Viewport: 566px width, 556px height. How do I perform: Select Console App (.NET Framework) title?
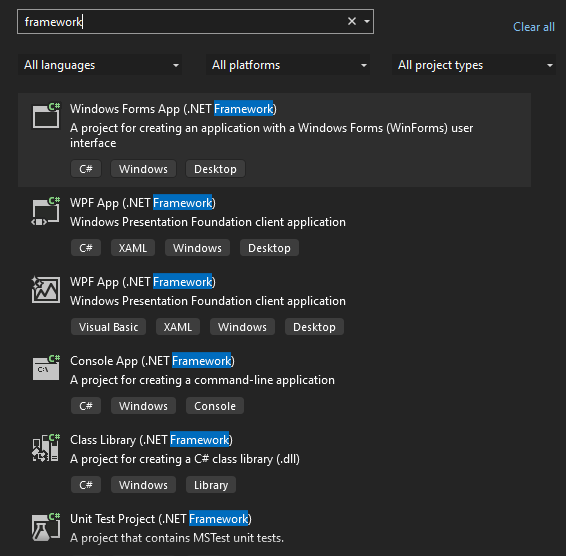coord(152,361)
